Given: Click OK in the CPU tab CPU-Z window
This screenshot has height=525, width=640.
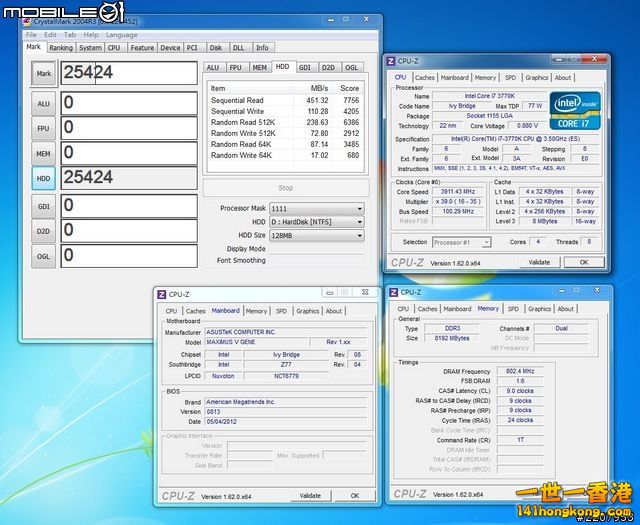Looking at the screenshot, I should pyautogui.click(x=583, y=262).
